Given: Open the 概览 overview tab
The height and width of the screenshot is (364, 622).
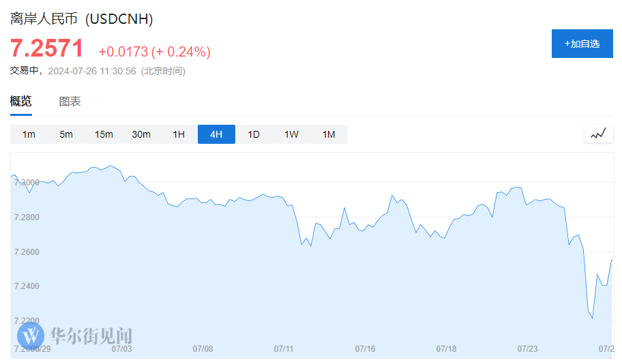Looking at the screenshot, I should (20, 102).
